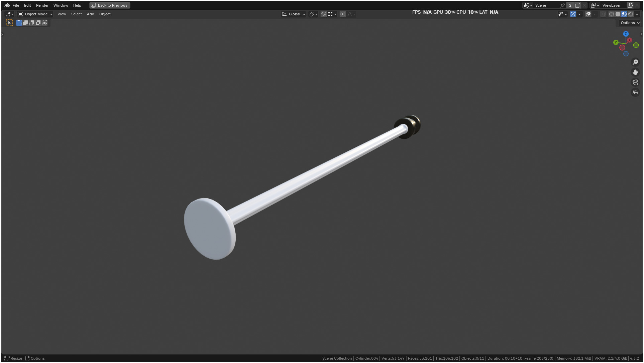Toggle snapping magnet icon

point(323,14)
